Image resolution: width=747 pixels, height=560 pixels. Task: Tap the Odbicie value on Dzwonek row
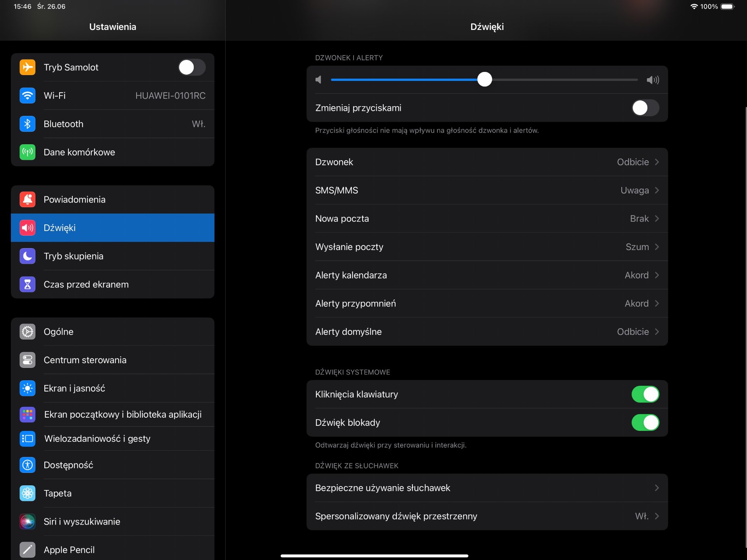[x=633, y=162]
